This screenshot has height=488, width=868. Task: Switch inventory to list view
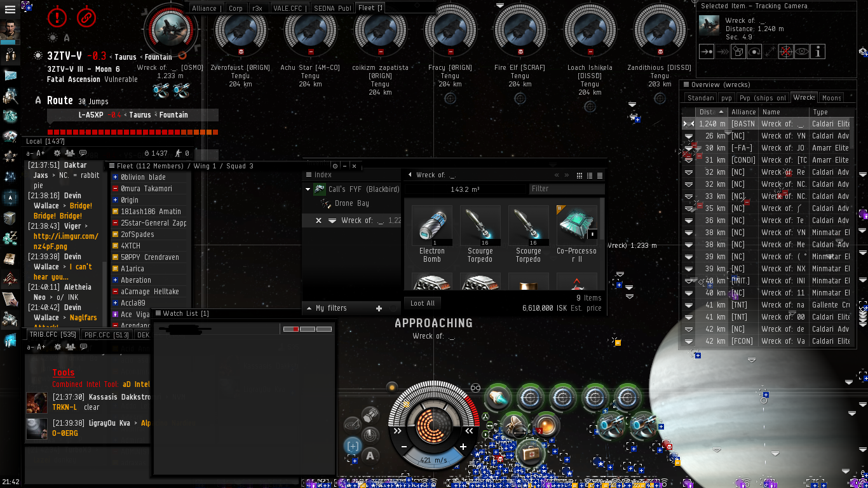pos(599,175)
